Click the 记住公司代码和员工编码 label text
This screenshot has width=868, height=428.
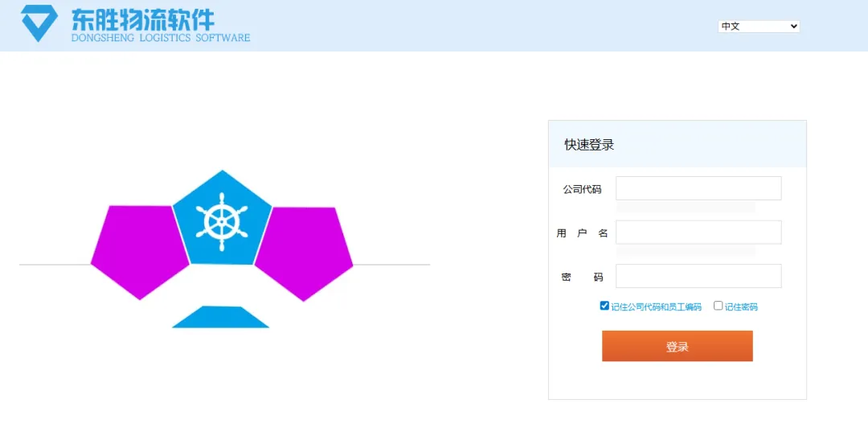656,307
